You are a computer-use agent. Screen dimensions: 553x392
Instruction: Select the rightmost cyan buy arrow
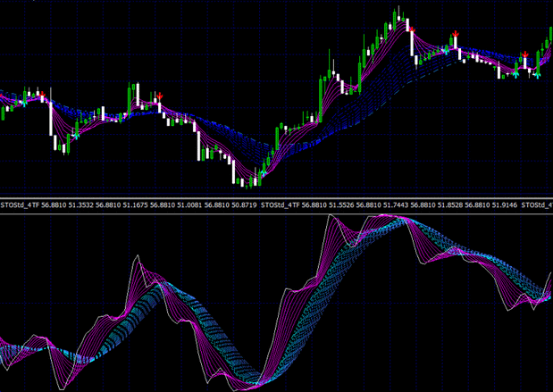point(537,75)
